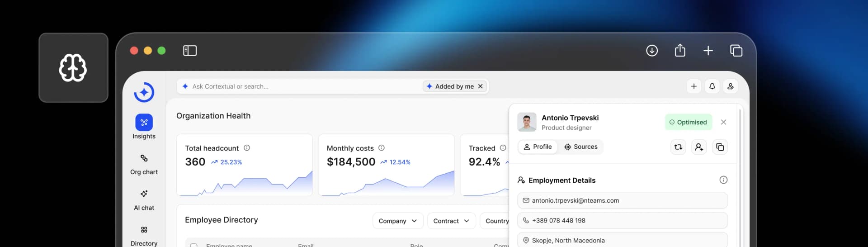
Task: Click the add person icon button
Action: pos(699,147)
